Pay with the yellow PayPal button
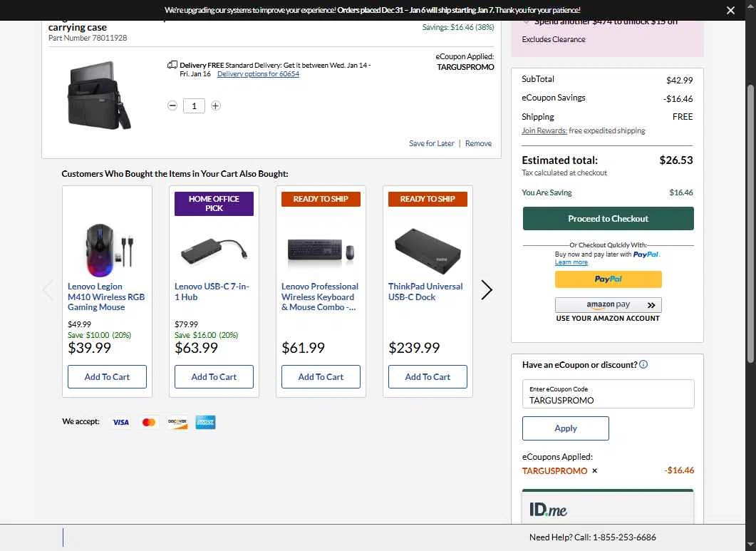This screenshot has width=756, height=551. (608, 279)
